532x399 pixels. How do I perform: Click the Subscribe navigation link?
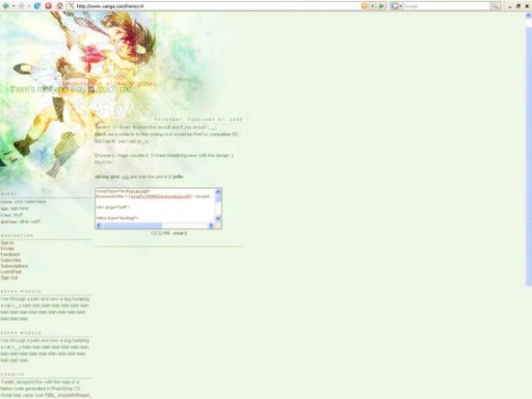(x=10, y=260)
